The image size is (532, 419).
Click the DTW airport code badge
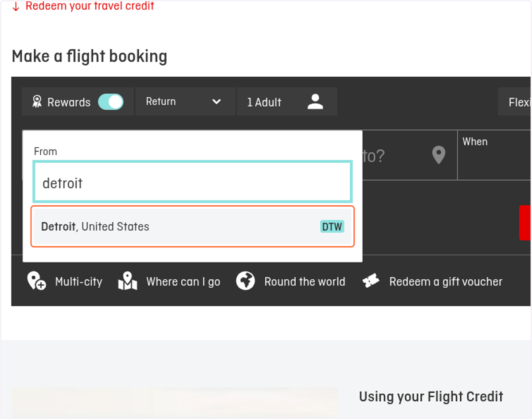pyautogui.click(x=332, y=227)
